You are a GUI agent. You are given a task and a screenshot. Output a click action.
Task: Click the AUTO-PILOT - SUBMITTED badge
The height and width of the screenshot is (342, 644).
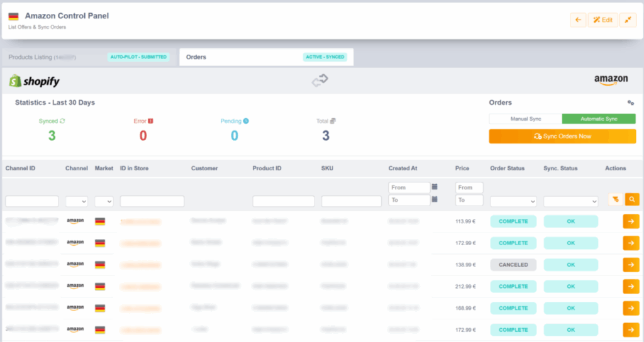click(x=138, y=57)
